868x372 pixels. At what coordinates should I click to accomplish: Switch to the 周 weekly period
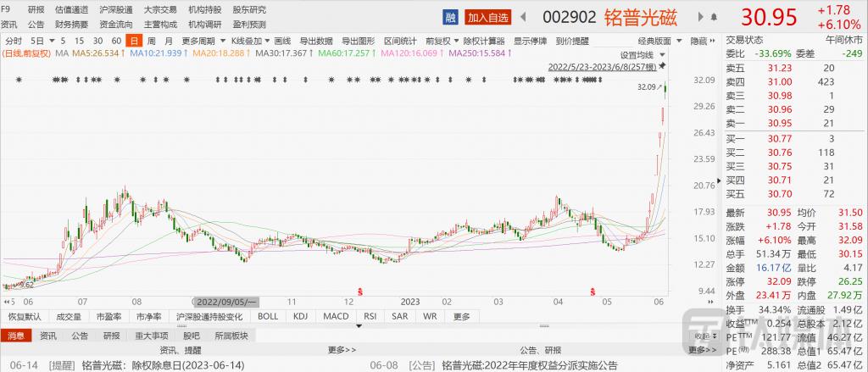(x=151, y=41)
